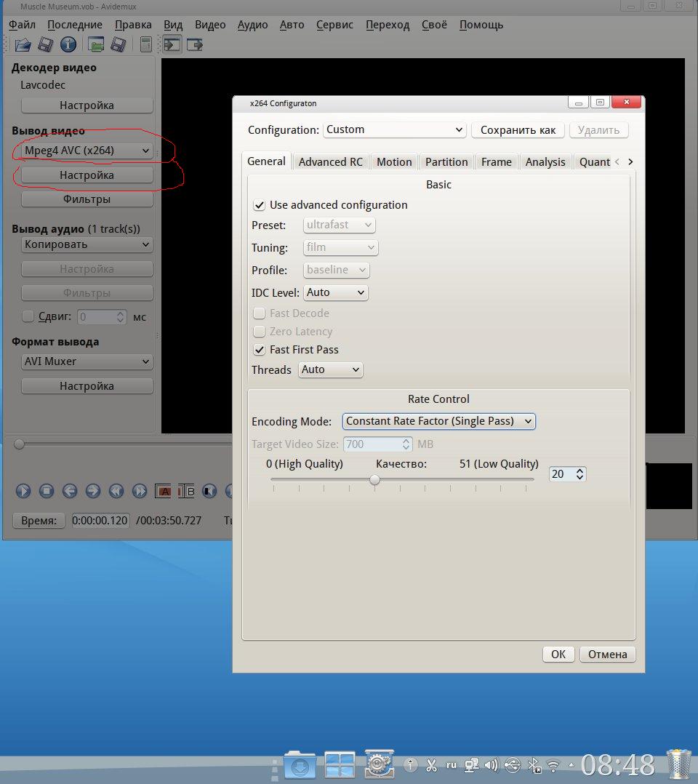This screenshot has height=784, width=698.
Task: Click the calculator icon in toolbar
Action: click(146, 45)
